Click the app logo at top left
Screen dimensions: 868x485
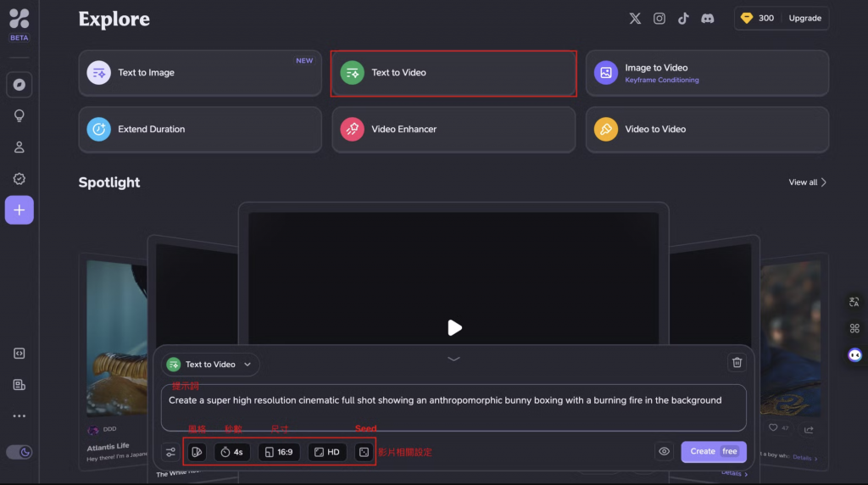click(19, 19)
